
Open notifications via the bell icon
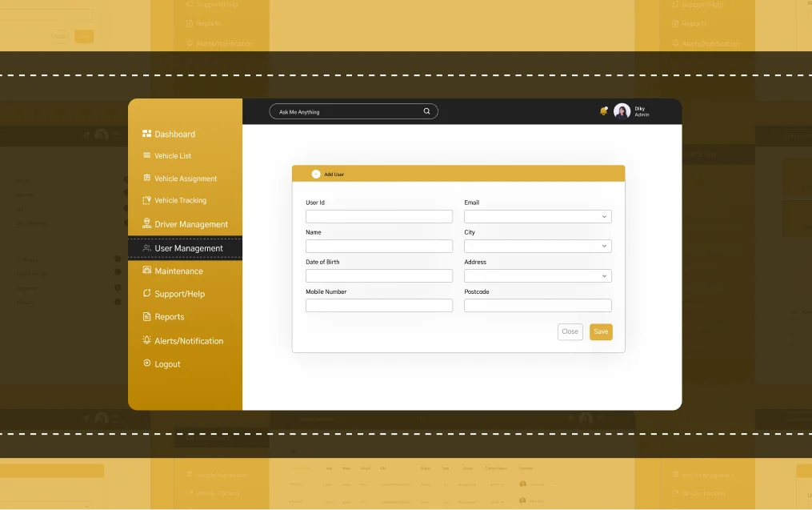pyautogui.click(x=604, y=111)
